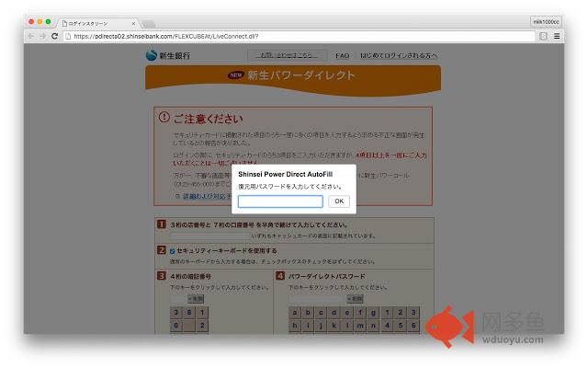The image size is (588, 368).
Task: Click the browser address bar URL
Action: (x=166, y=37)
